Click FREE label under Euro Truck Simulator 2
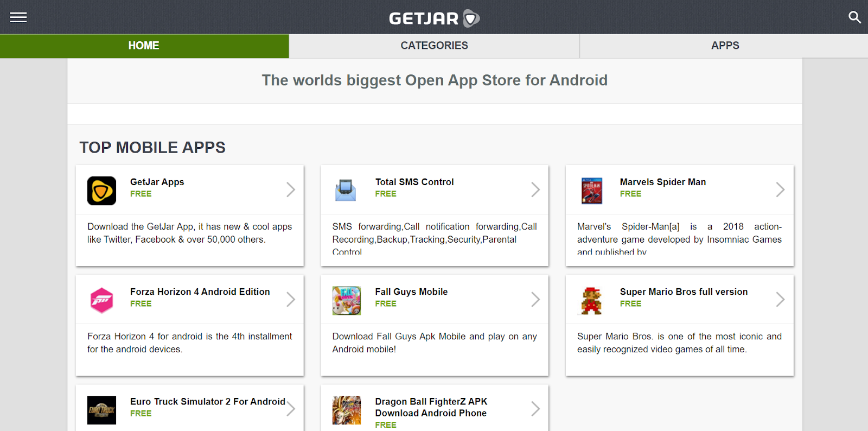This screenshot has width=868, height=431. (141, 413)
